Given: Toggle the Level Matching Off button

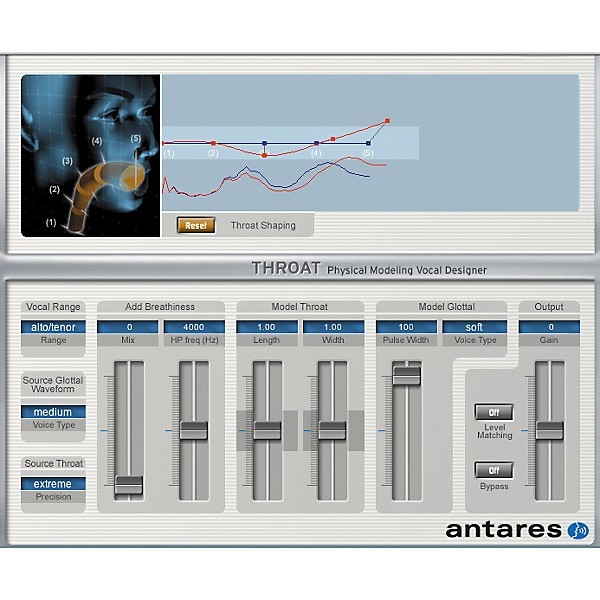Looking at the screenshot, I should click(x=494, y=412).
